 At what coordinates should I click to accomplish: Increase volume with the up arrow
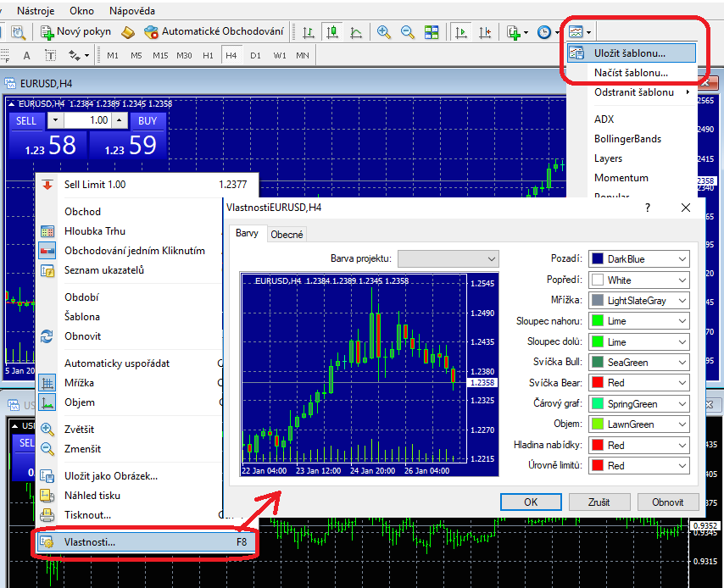pos(120,121)
